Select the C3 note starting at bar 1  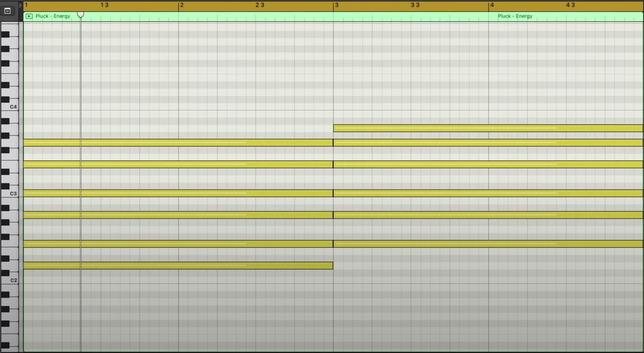[178, 193]
